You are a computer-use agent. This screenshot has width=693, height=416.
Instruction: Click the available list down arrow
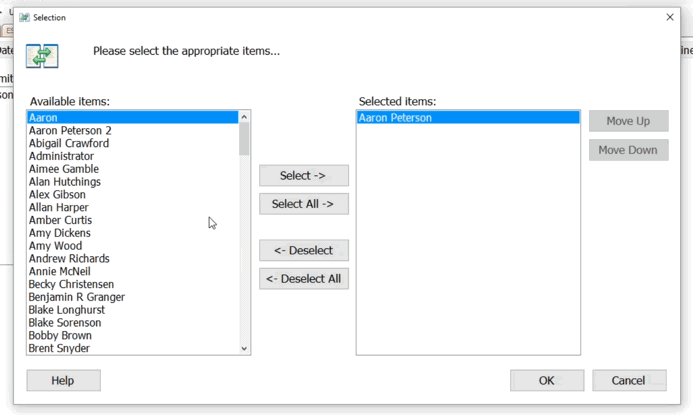[x=244, y=349]
